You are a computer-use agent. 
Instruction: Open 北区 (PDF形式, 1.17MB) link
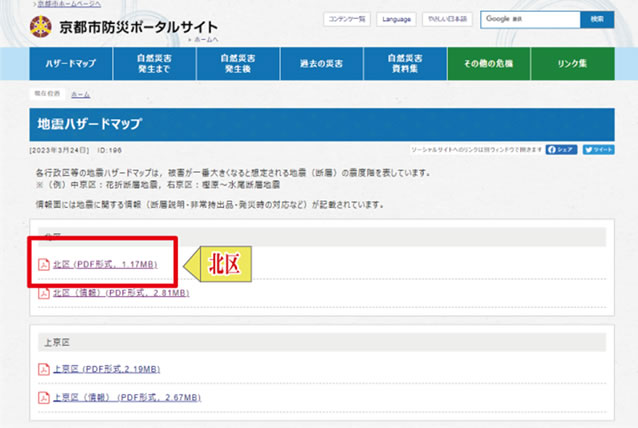coord(105,264)
